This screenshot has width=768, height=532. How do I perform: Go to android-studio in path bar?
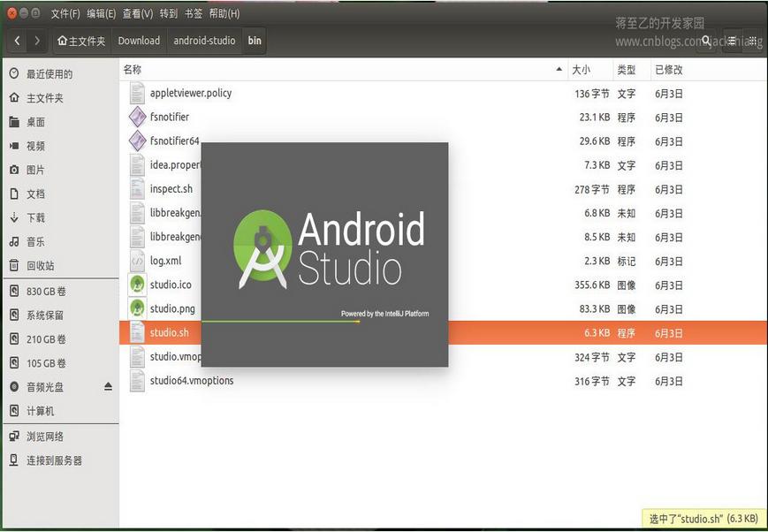point(205,41)
